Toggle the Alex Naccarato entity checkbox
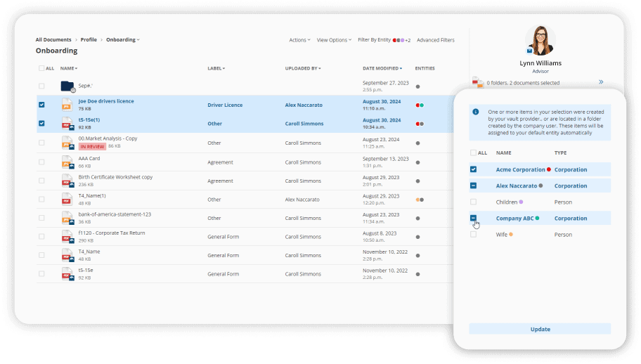 click(474, 186)
